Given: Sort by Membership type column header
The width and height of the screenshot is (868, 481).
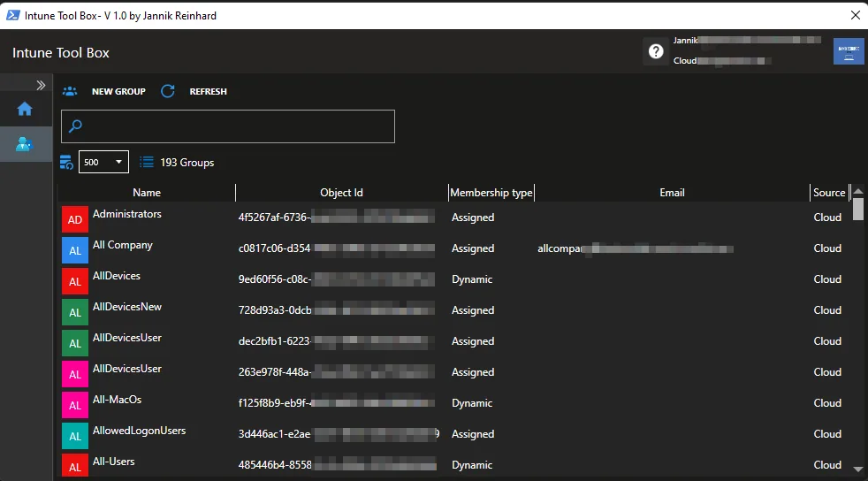Looking at the screenshot, I should (x=491, y=193).
